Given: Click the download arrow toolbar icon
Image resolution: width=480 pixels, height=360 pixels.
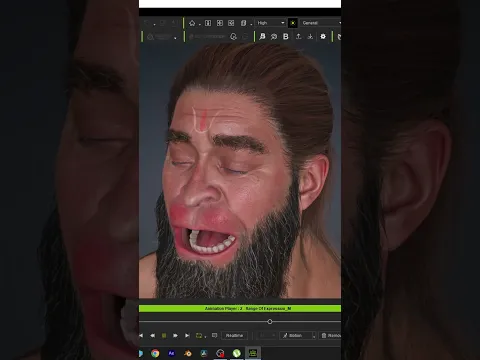Looking at the screenshot, I should click(310, 36).
